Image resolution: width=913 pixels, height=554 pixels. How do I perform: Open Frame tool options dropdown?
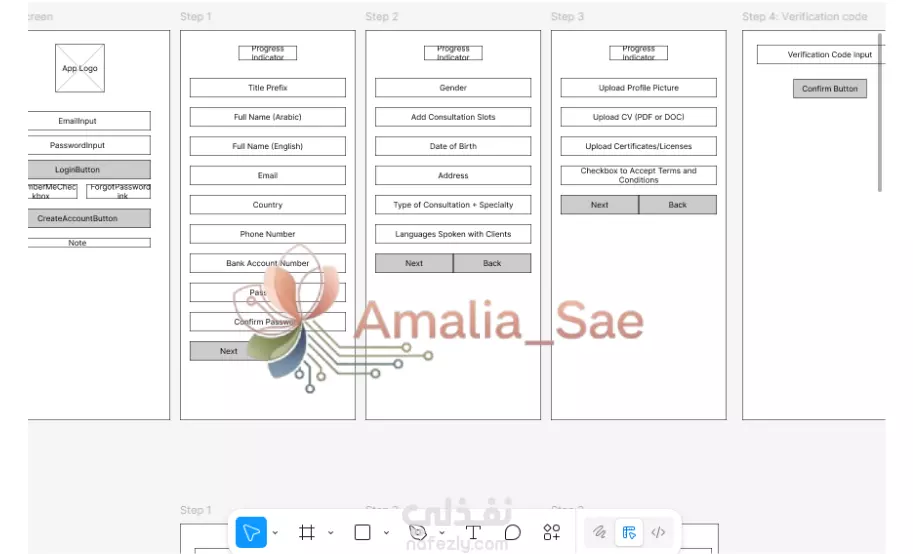point(330,532)
